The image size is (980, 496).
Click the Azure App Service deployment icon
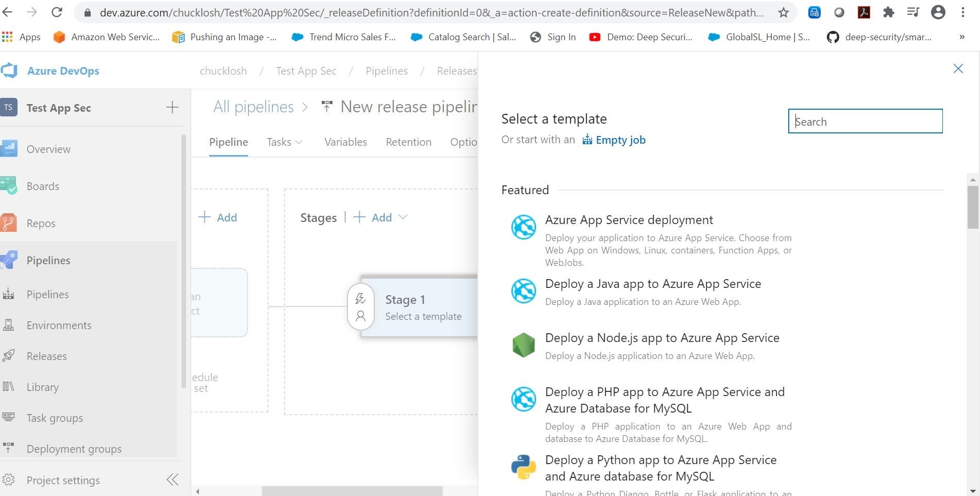(523, 227)
